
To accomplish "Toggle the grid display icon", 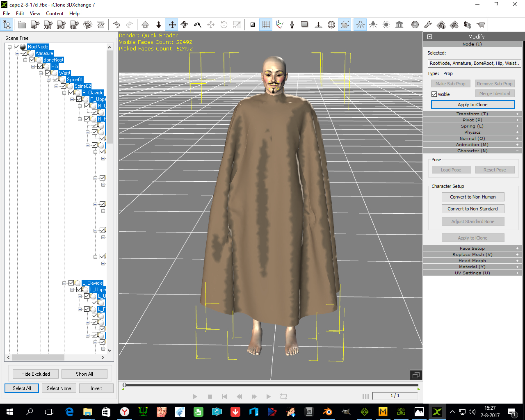I will tap(266, 25).
